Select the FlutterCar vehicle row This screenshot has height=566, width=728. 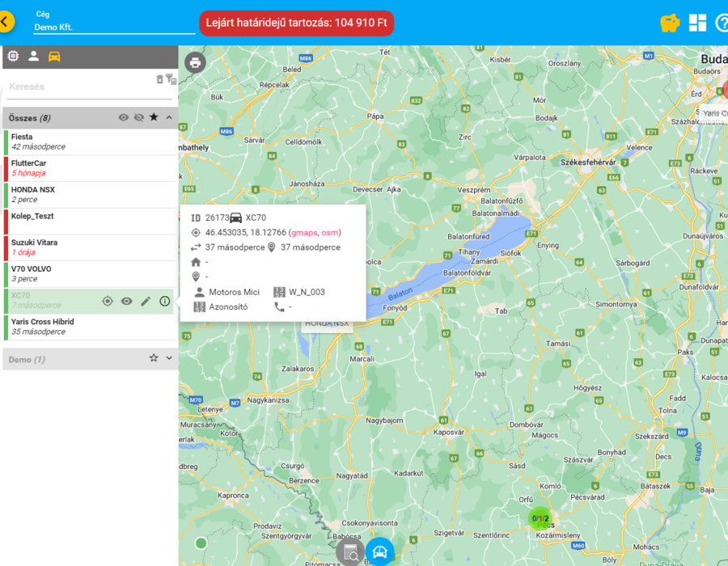[x=91, y=168]
